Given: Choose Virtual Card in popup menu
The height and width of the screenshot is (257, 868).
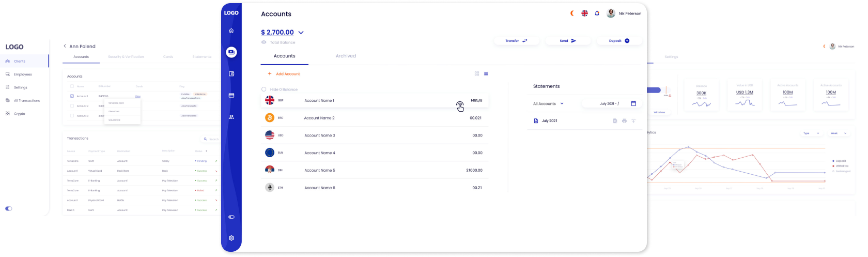Looking at the screenshot, I should (x=114, y=120).
